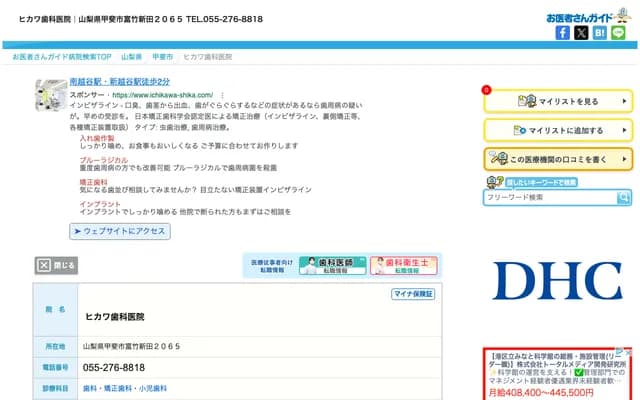This screenshot has width=640, height=400.
Task: Click インプラント ad sitelink
Action: coord(100,204)
